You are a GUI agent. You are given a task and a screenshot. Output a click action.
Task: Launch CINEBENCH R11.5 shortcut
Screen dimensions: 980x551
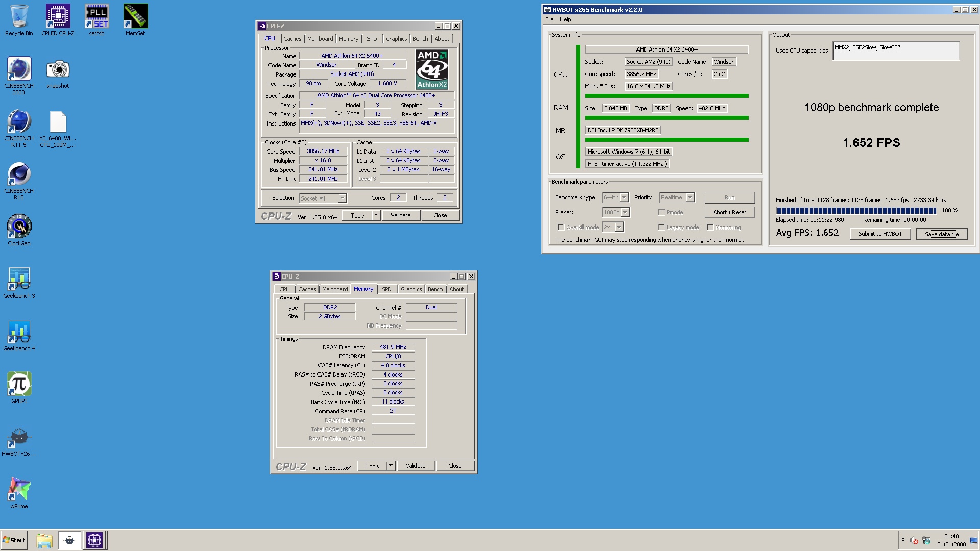coord(19,128)
